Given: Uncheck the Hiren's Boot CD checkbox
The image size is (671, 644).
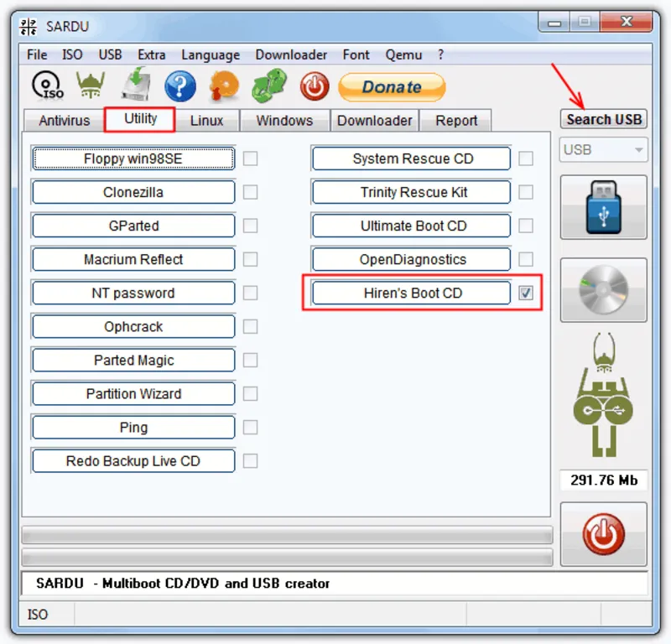Looking at the screenshot, I should point(526,293).
